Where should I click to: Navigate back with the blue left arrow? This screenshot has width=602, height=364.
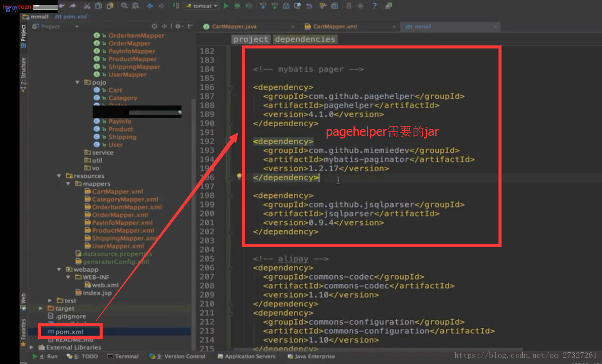click(150, 6)
